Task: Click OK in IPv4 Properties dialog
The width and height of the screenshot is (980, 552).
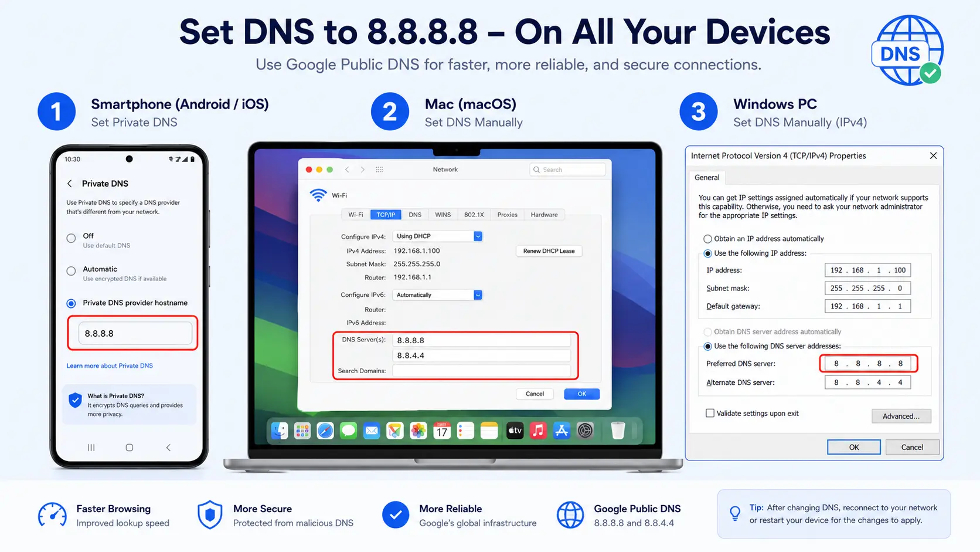Action: (854, 447)
